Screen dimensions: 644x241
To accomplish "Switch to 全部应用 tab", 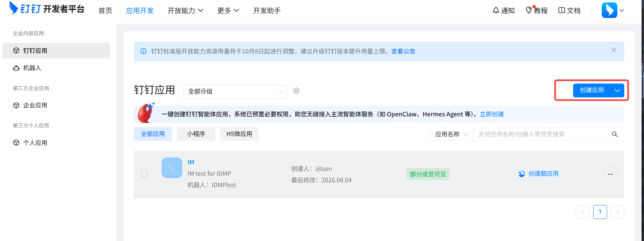I will coord(153,134).
